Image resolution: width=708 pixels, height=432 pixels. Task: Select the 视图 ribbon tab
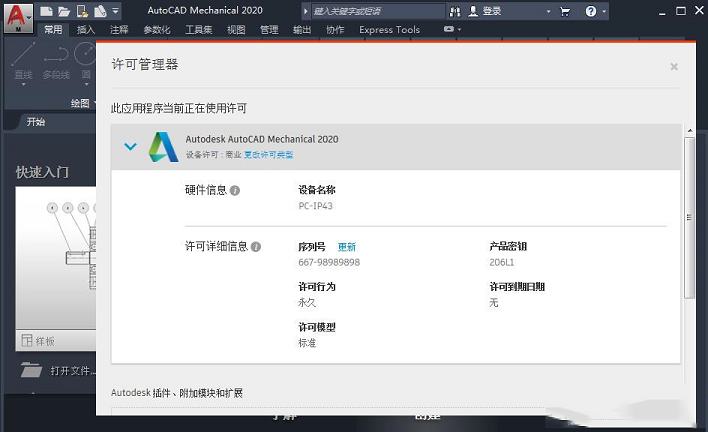tap(236, 30)
